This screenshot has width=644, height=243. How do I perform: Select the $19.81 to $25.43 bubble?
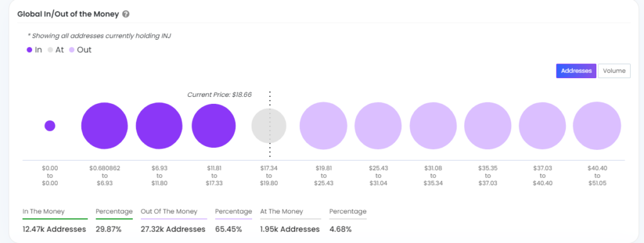click(323, 126)
